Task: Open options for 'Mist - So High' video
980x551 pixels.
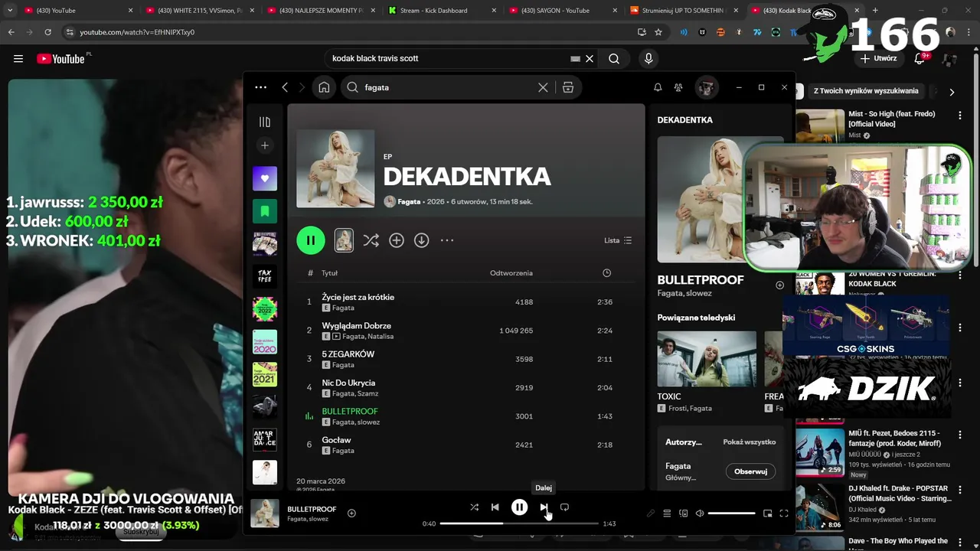Action: 959,116
